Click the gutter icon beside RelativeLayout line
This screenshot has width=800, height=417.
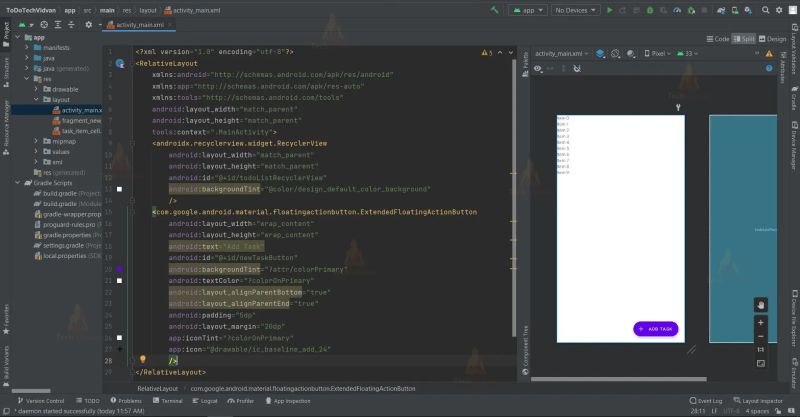click(120, 64)
